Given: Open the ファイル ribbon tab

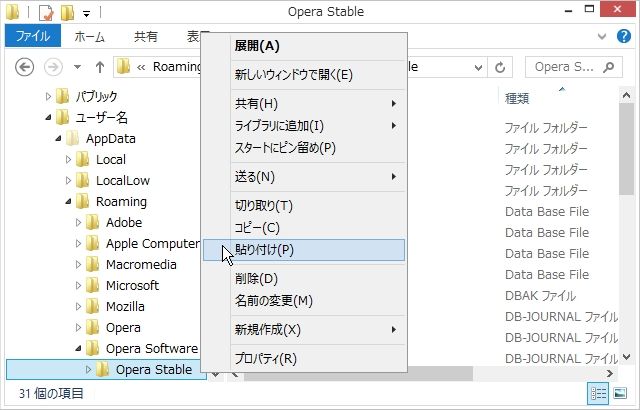Looking at the screenshot, I should pyautogui.click(x=33, y=36).
